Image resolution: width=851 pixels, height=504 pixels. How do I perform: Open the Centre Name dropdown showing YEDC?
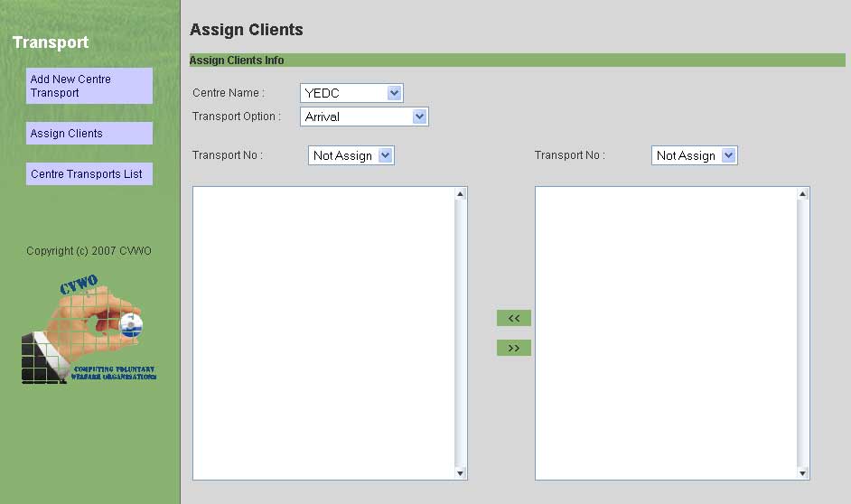[x=351, y=93]
